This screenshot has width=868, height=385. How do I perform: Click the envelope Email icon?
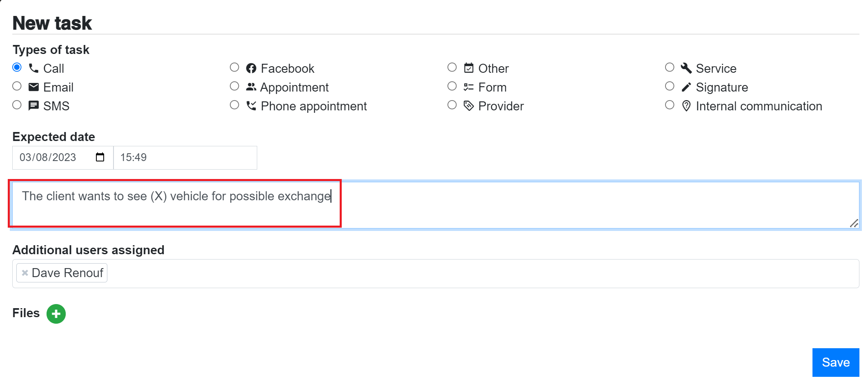pyautogui.click(x=33, y=87)
